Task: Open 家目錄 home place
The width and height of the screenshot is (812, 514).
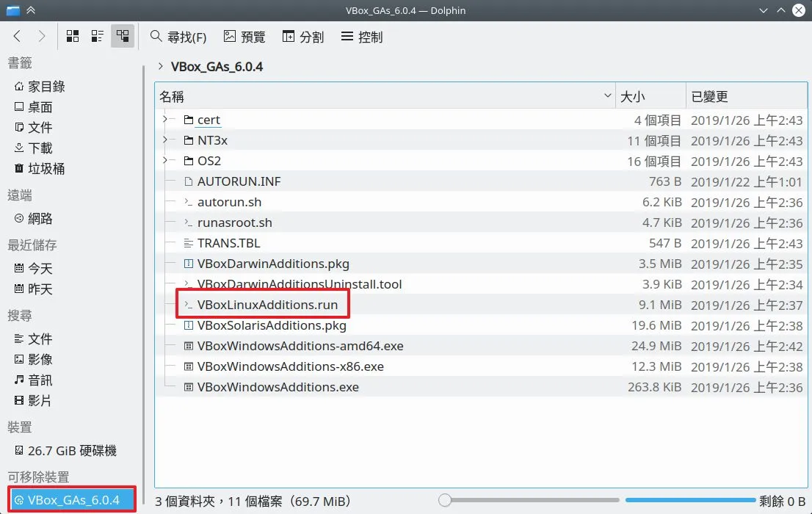Action: tap(40, 87)
